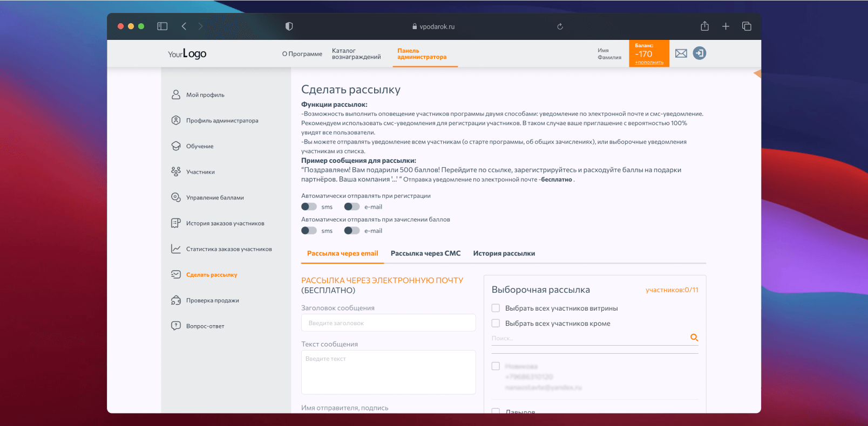Switch to "Рассылка через СМС" tab

(425, 253)
